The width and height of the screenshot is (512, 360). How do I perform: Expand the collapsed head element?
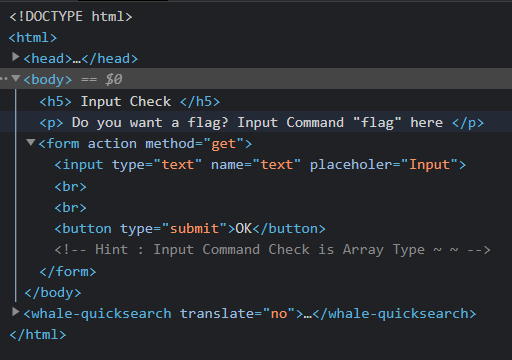(15, 57)
